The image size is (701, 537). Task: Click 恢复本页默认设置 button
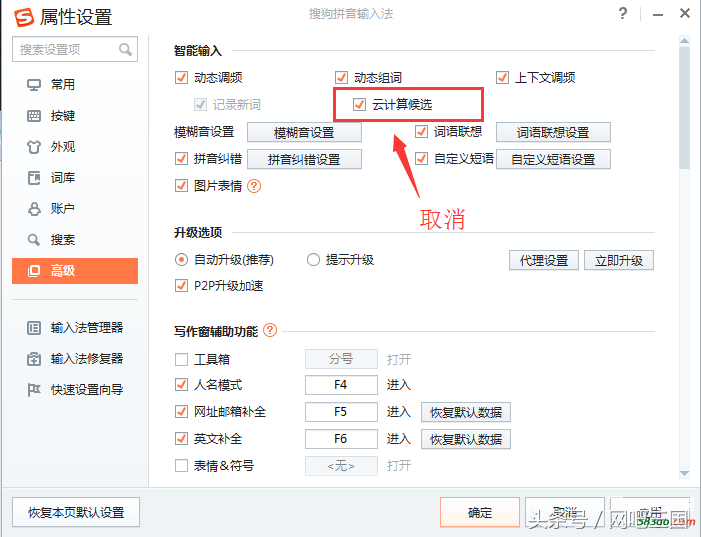tap(76, 512)
